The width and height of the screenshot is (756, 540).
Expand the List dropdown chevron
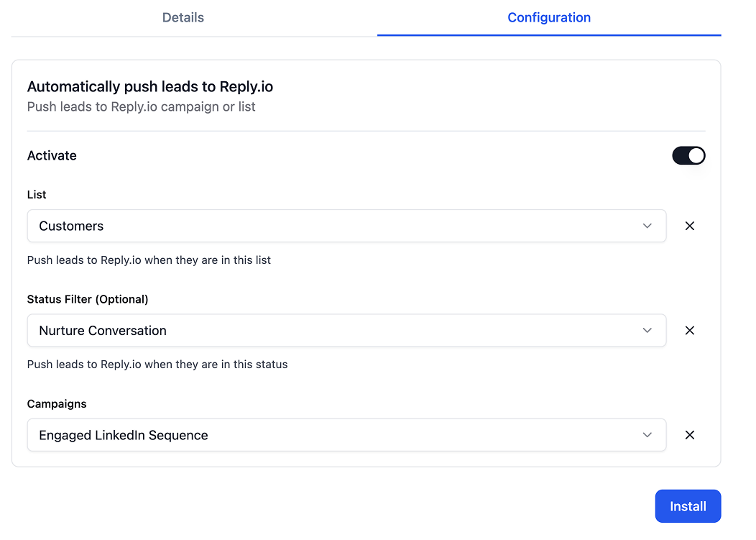[647, 226]
